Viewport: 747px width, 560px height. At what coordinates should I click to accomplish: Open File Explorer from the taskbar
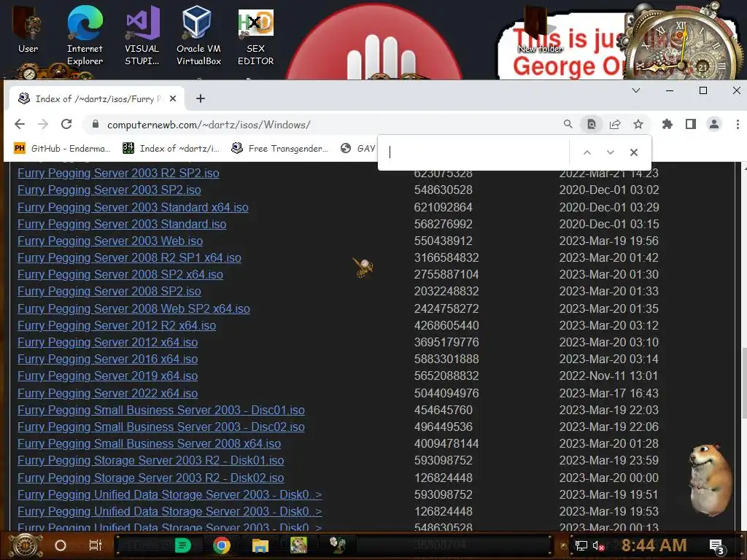[x=260, y=545]
